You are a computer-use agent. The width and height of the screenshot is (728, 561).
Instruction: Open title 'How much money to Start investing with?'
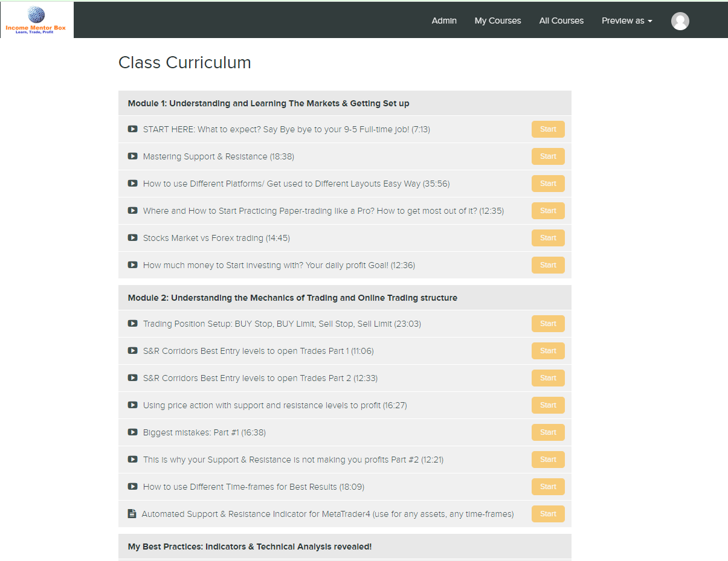(x=279, y=265)
